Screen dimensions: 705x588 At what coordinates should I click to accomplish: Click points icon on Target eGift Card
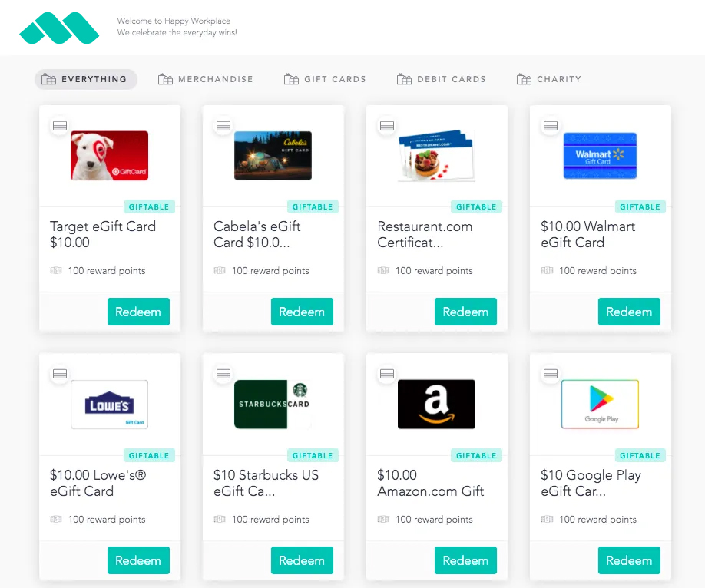(56, 271)
